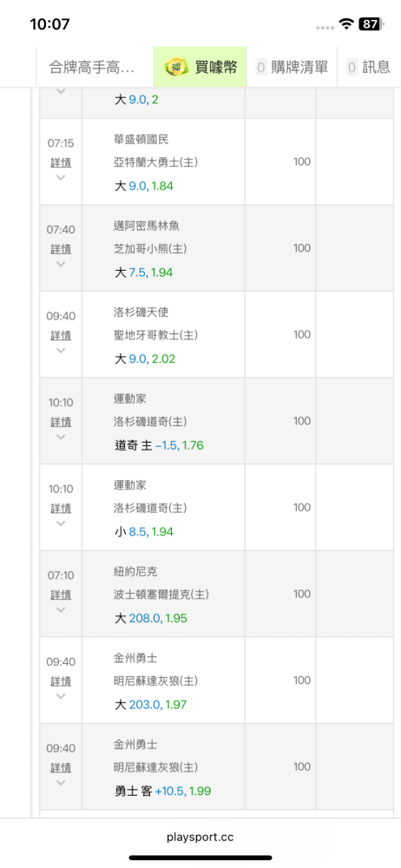Expand chevron under 07:15 華盛頓國民 game
This screenshot has width=401, height=868.
click(x=61, y=178)
